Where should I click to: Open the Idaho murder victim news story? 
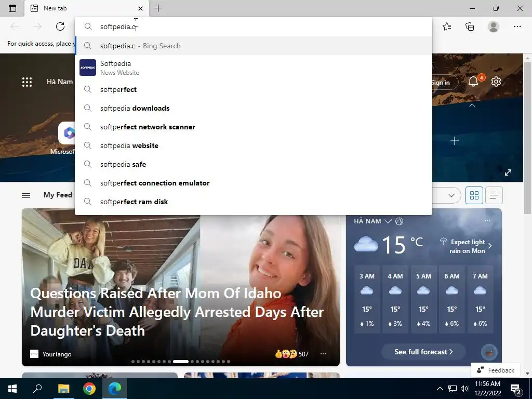click(x=177, y=312)
